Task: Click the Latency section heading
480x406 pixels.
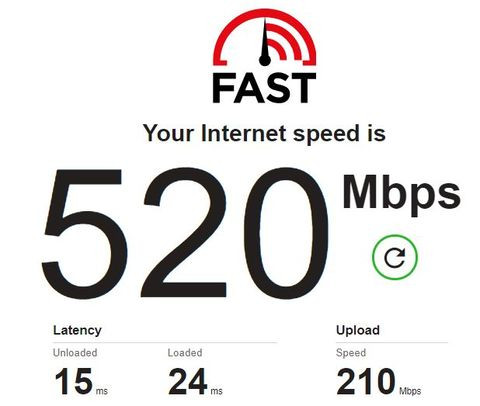Action: click(x=77, y=330)
